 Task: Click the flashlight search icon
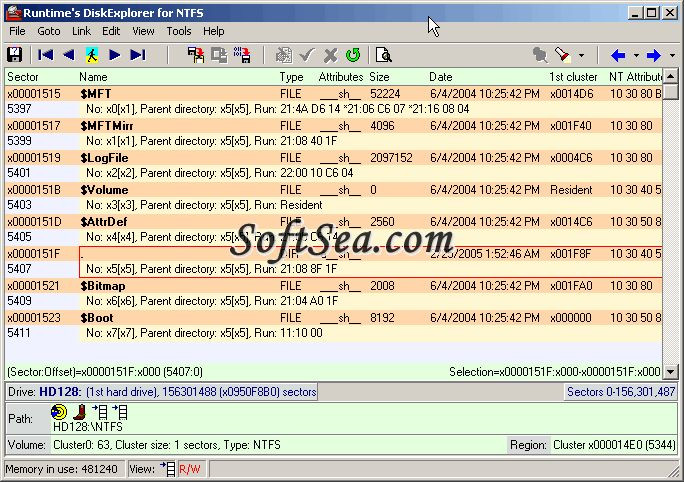pos(563,55)
